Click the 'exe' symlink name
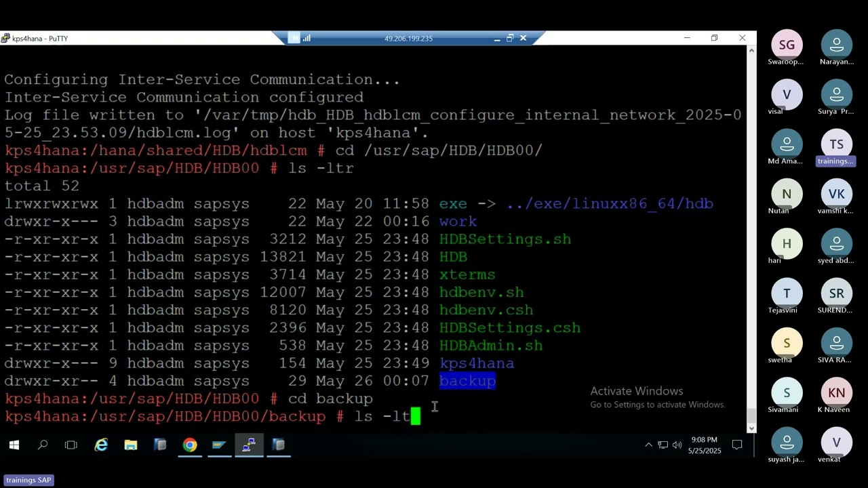 pyautogui.click(x=453, y=204)
